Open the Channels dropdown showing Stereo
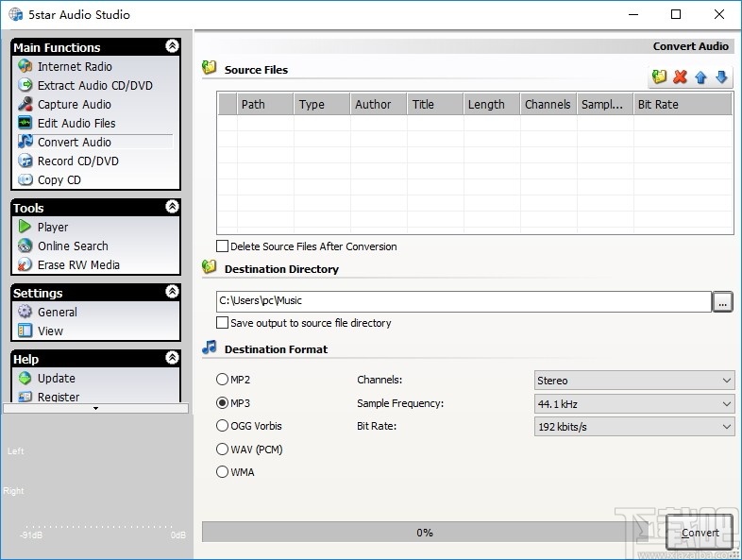The height and width of the screenshot is (560, 742). click(x=633, y=381)
